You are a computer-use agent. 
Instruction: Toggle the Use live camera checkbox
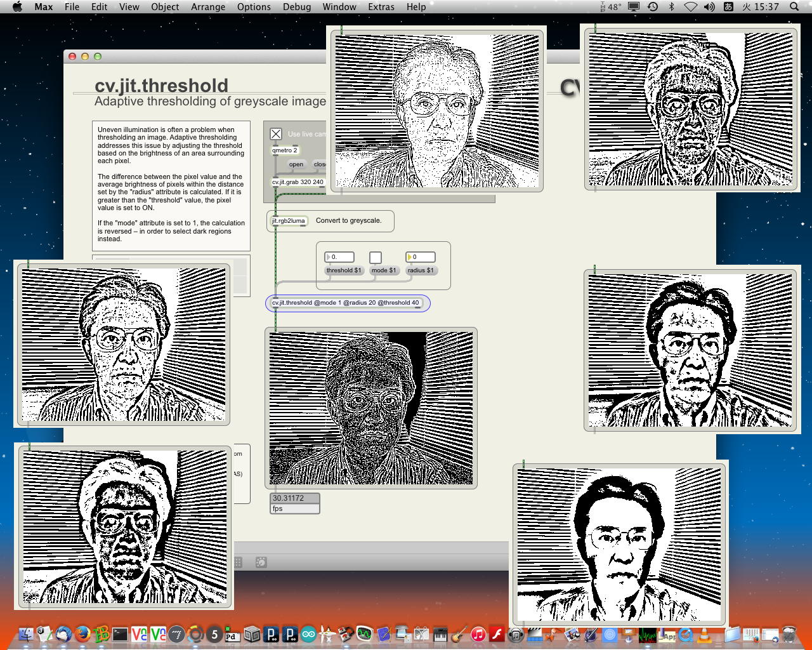[x=276, y=134]
